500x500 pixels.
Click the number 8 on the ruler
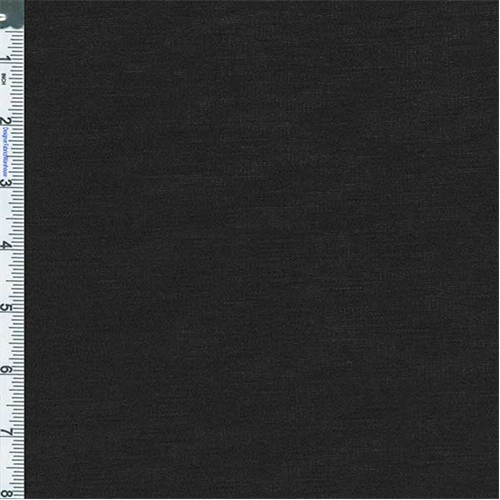click(x=6, y=493)
